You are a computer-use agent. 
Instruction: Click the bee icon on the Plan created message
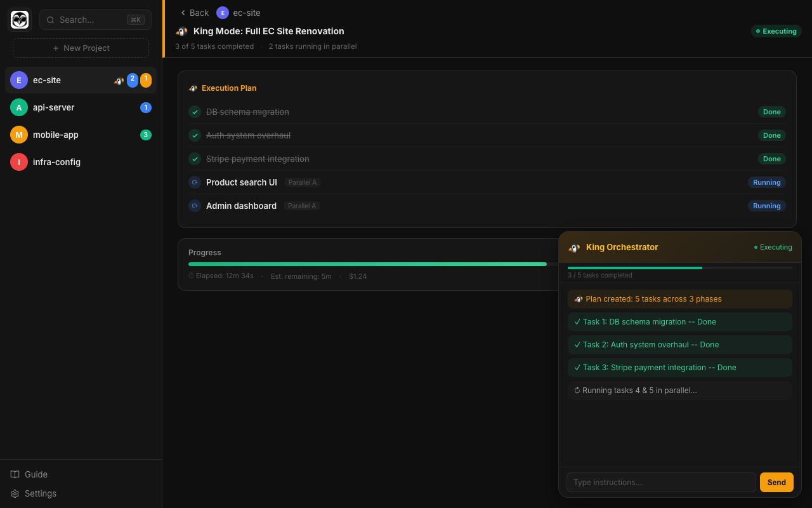[x=578, y=298]
